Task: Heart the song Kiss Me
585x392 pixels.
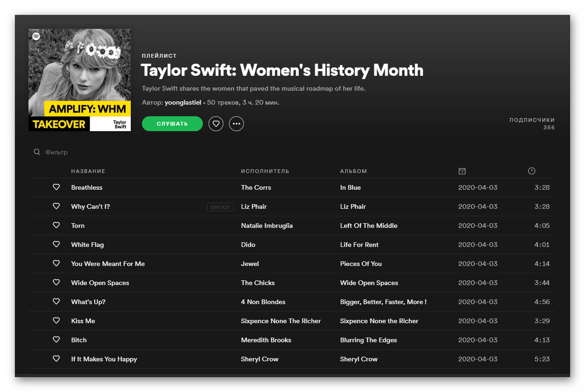Action: pyautogui.click(x=56, y=320)
